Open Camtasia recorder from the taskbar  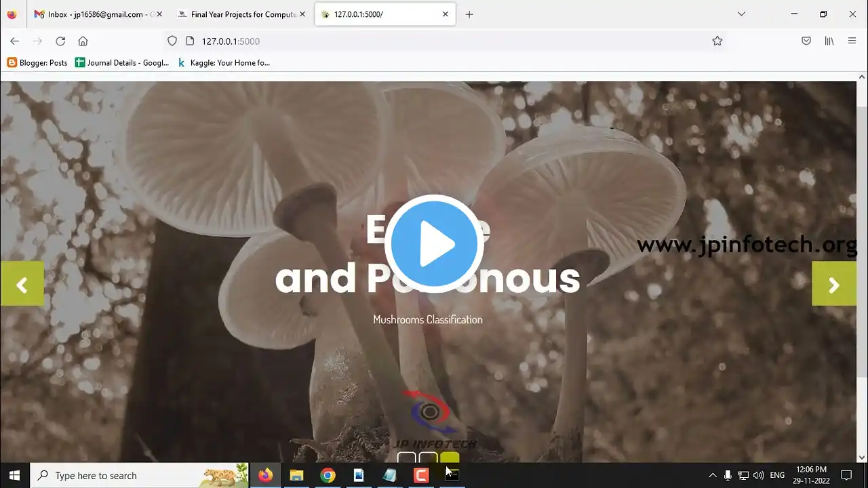(x=421, y=475)
